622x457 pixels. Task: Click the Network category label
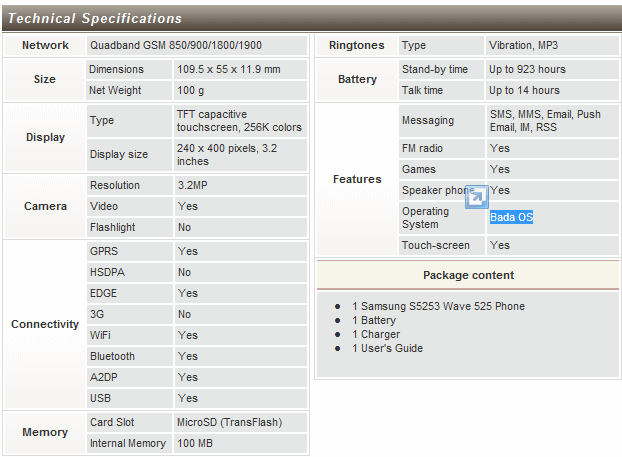(x=46, y=45)
